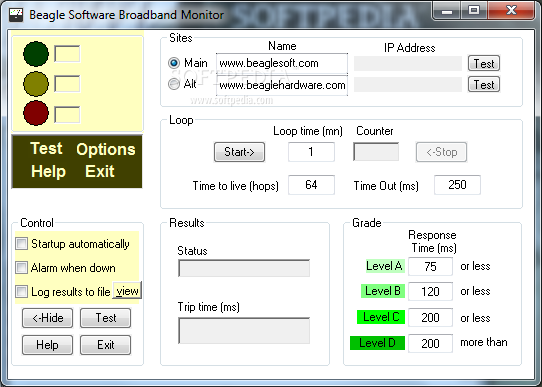This screenshot has height=387, width=542.
Task: Close the Broadband Monitor window
Action: [511, 11]
